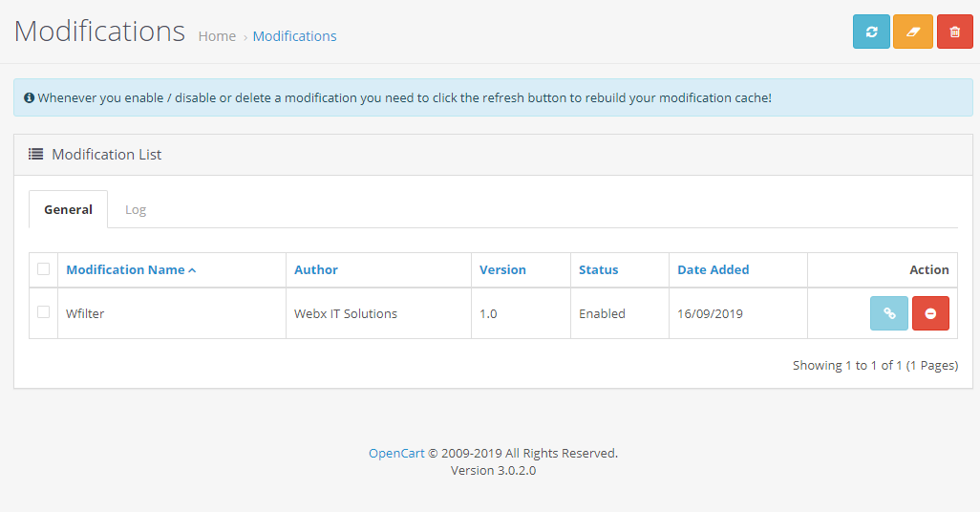Sort by Modification Name column

point(125,270)
